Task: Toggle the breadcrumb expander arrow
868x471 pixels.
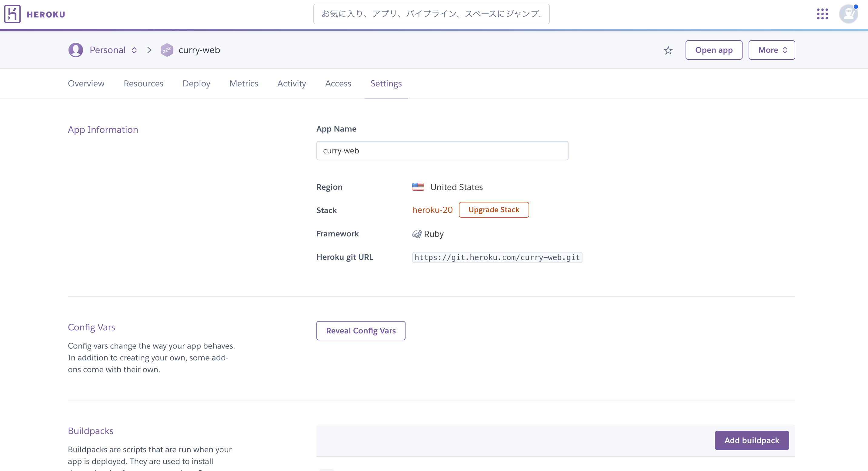Action: [x=134, y=50]
